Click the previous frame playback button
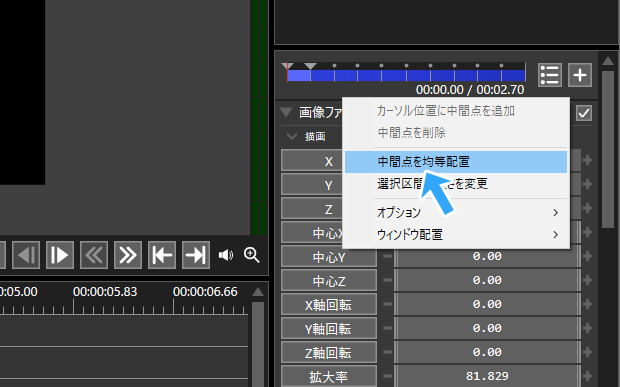The width and height of the screenshot is (620, 387). coord(26,255)
